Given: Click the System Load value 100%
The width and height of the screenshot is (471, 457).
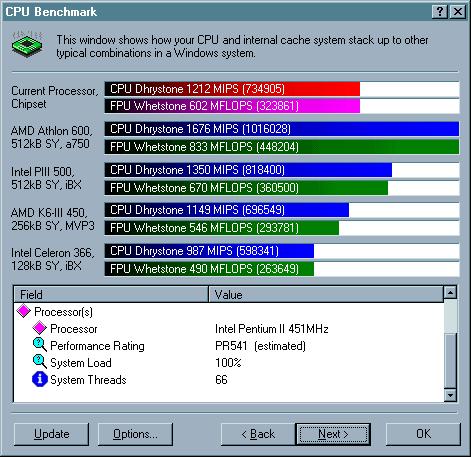Looking at the screenshot, I should coord(228,363).
